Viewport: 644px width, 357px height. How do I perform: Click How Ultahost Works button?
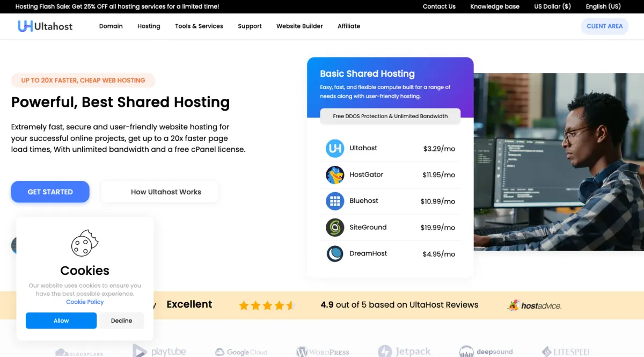[160, 192]
